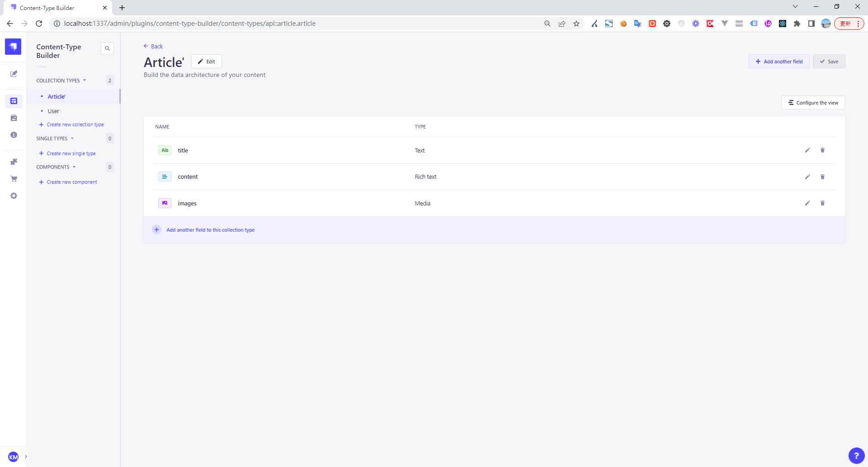Screen dimensions: 868x467
Task: Collapse the Single Types section
Action: click(55, 138)
